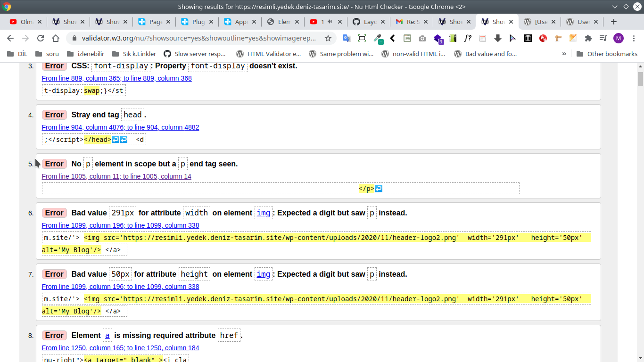
Task: Open the Extensions puzzle menu
Action: coord(588,38)
